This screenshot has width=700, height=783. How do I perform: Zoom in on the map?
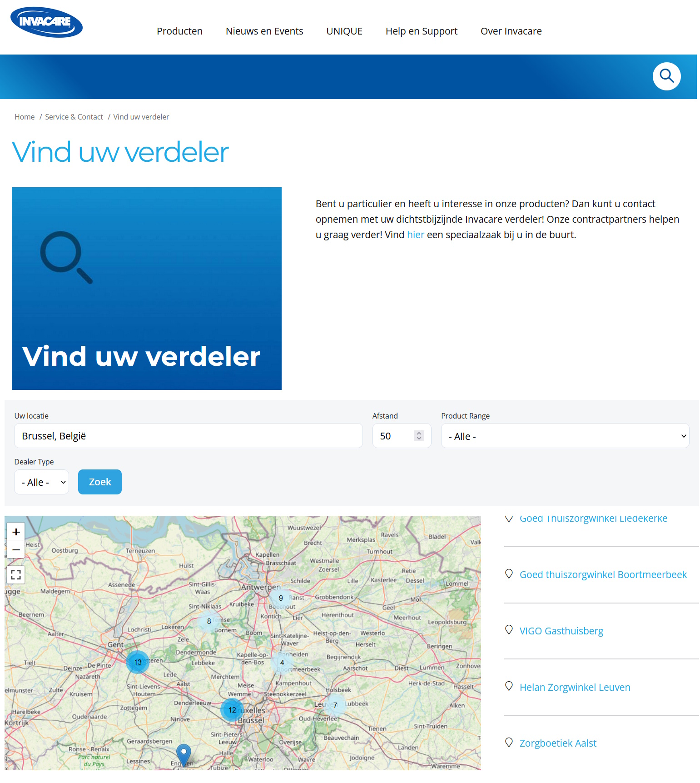click(16, 532)
